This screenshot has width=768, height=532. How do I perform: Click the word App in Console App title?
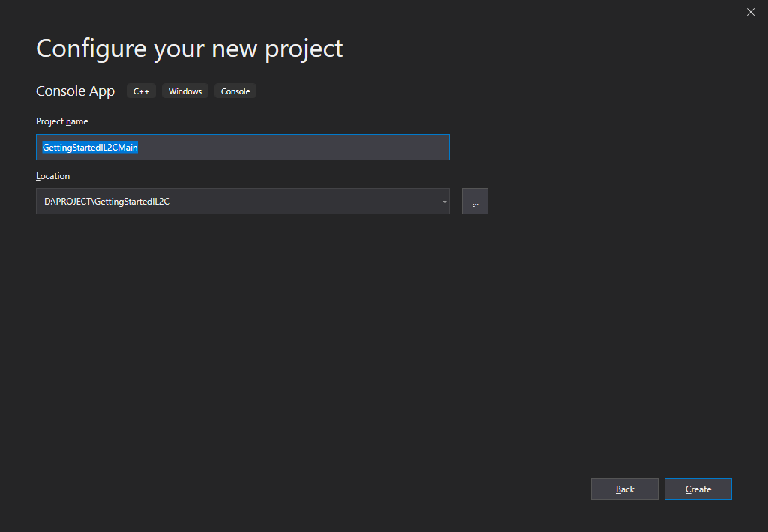point(102,91)
